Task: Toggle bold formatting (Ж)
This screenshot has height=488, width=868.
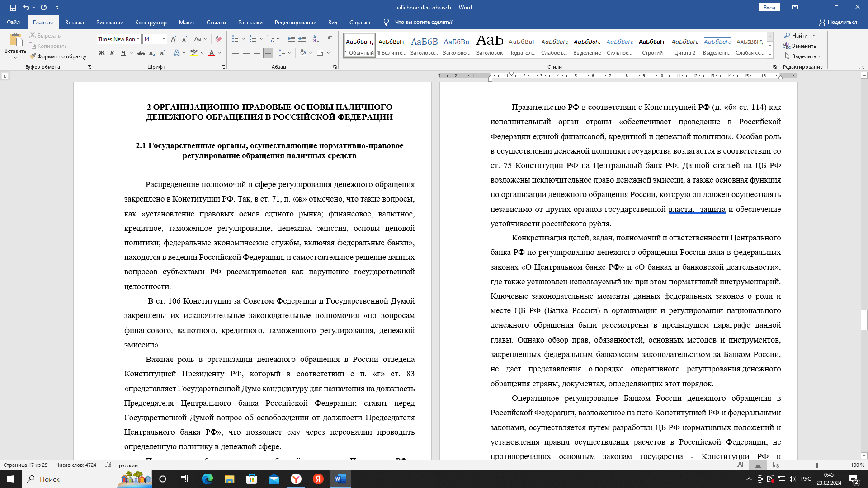Action: tap(102, 53)
